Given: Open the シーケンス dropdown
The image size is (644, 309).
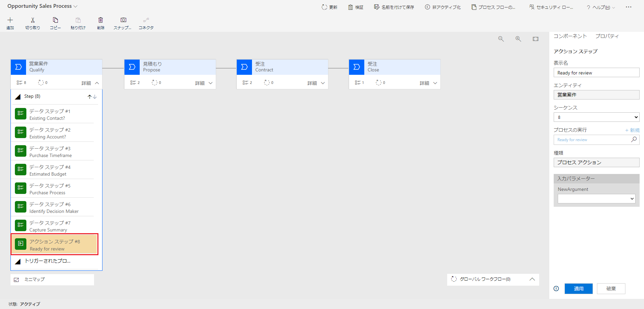Looking at the screenshot, I should point(596,117).
